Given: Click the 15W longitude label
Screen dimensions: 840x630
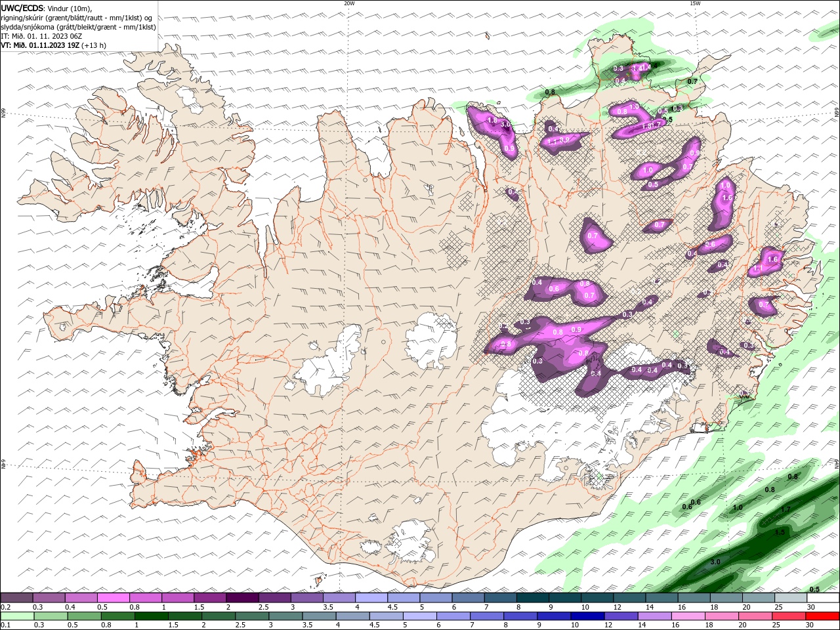Looking at the screenshot, I should pyautogui.click(x=695, y=3).
